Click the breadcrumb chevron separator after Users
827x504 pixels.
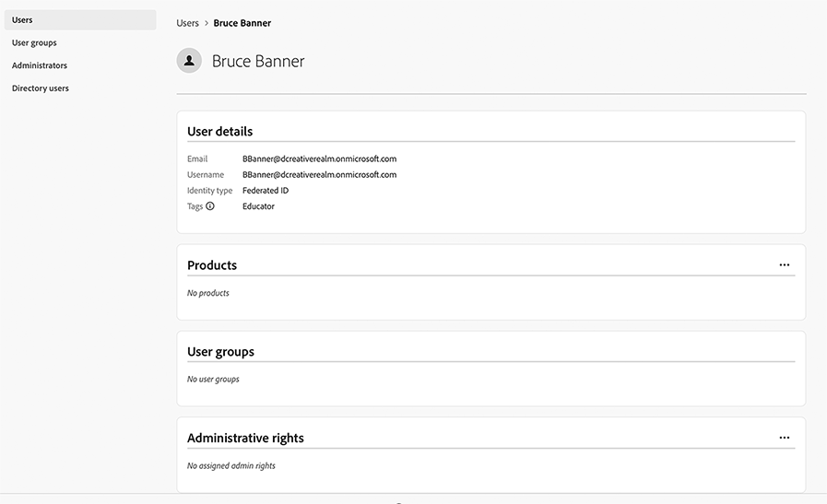(x=206, y=23)
